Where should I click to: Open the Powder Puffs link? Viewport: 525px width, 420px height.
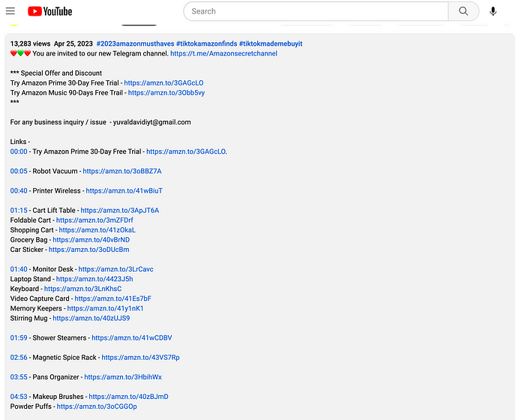[97, 406]
